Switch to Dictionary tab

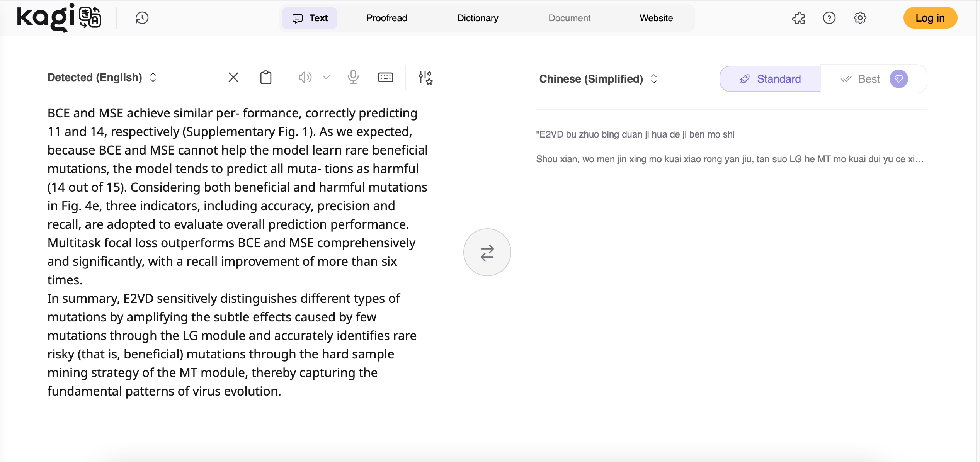pyautogui.click(x=478, y=18)
